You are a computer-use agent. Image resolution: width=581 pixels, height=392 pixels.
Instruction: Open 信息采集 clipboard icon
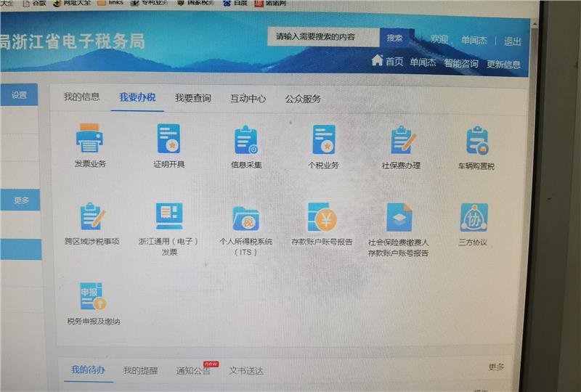tap(246, 140)
